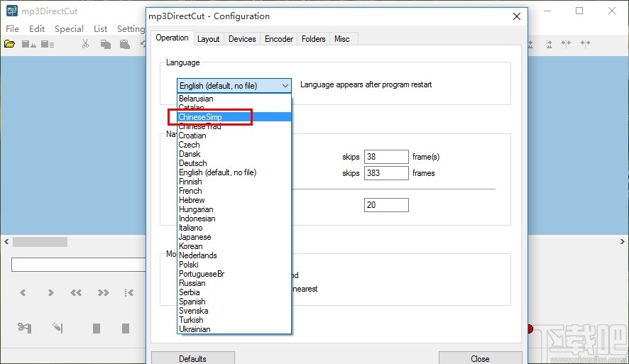Open the Encoder tab
This screenshot has height=364, width=629.
(x=279, y=39)
